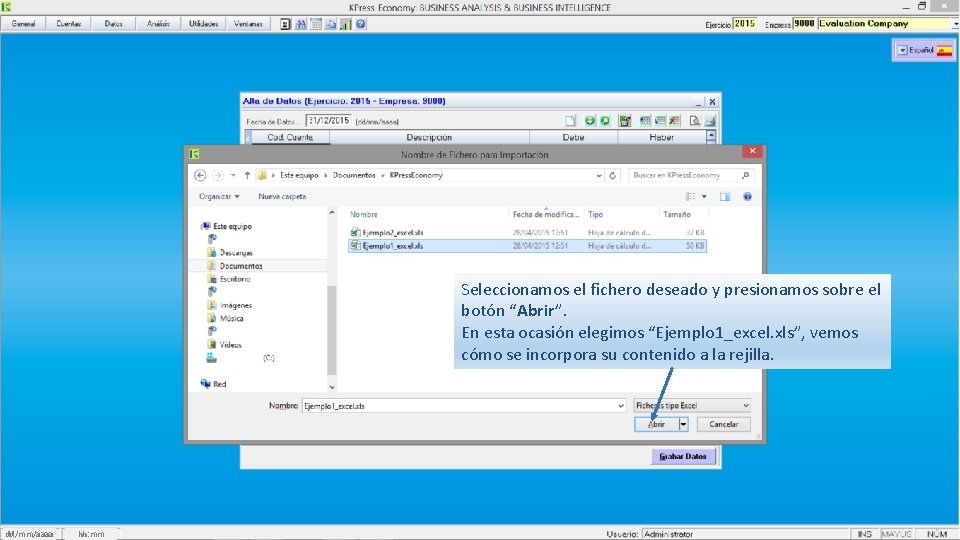The image size is (960, 540).
Task: Click the change view icon in file dialog
Action: 691,197
